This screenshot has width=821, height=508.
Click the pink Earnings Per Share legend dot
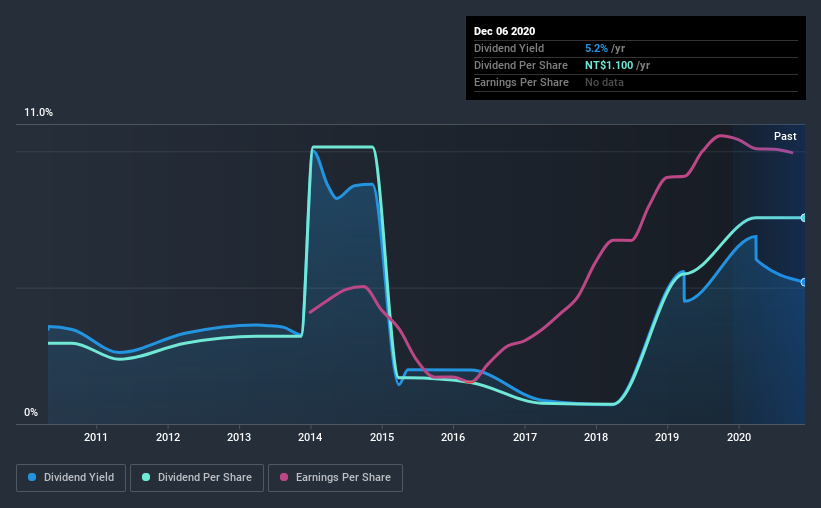tap(284, 477)
